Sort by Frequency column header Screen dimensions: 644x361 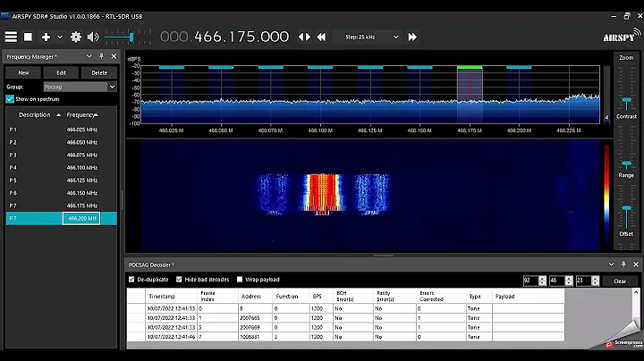(x=82, y=115)
